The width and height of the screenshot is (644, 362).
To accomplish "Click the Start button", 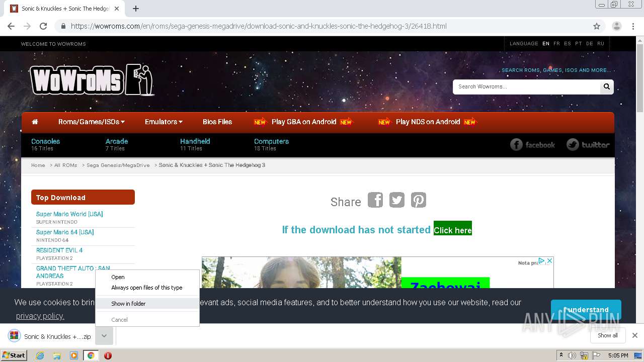I will click(x=14, y=355).
